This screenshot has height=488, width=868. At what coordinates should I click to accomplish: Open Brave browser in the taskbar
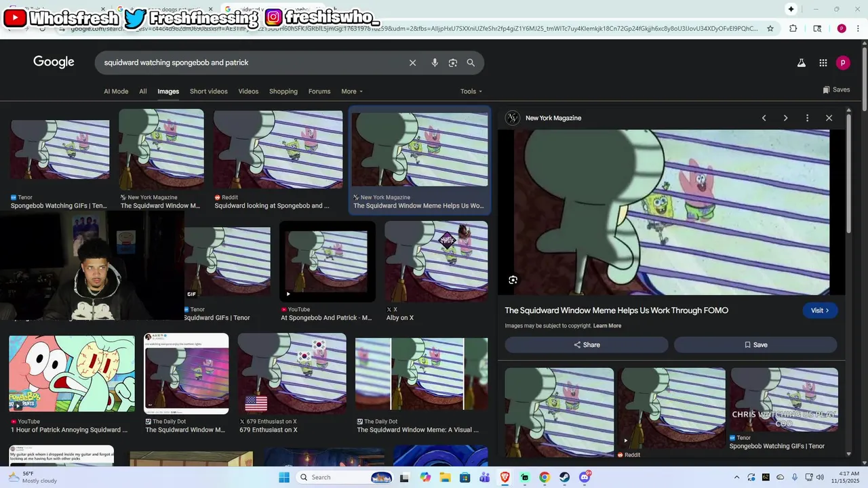pos(505,477)
